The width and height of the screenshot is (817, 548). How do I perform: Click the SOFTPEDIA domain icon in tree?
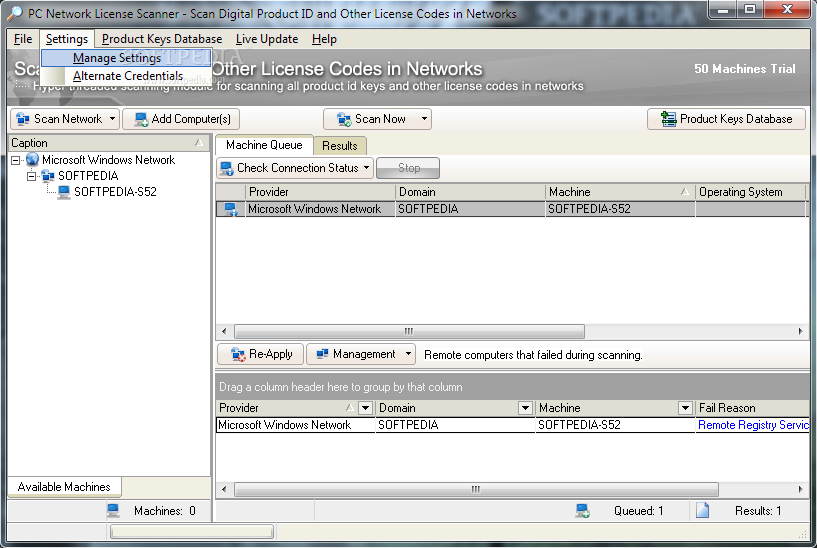tap(48, 176)
